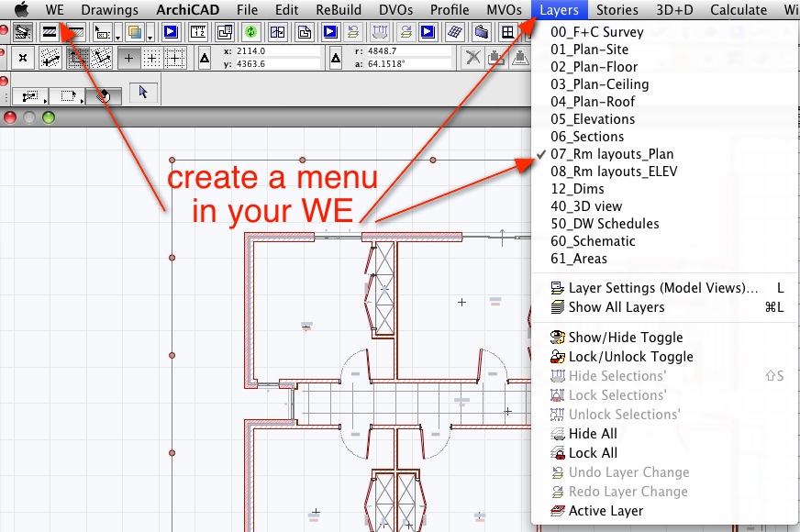
Task: Open the Drawings menu
Action: click(109, 10)
